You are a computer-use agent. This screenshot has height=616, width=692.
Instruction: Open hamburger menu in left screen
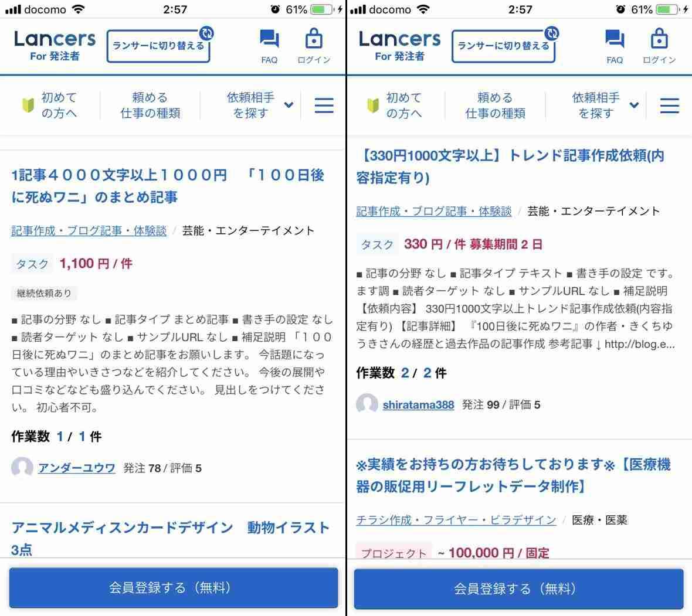tap(324, 105)
